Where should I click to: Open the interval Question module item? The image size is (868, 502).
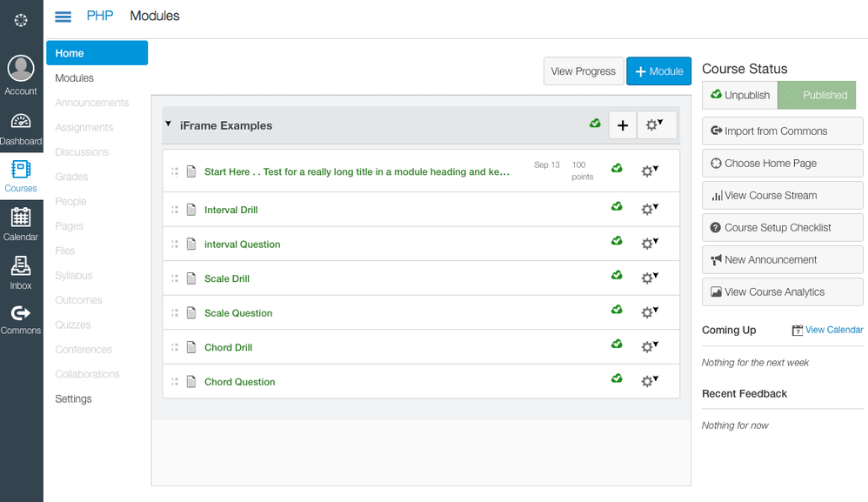242,244
